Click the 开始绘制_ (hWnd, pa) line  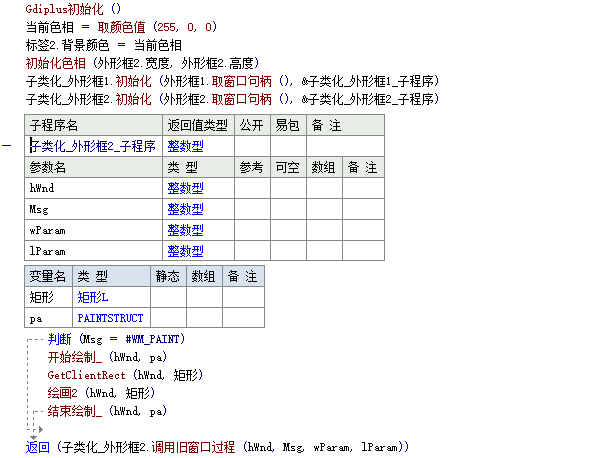point(107,357)
